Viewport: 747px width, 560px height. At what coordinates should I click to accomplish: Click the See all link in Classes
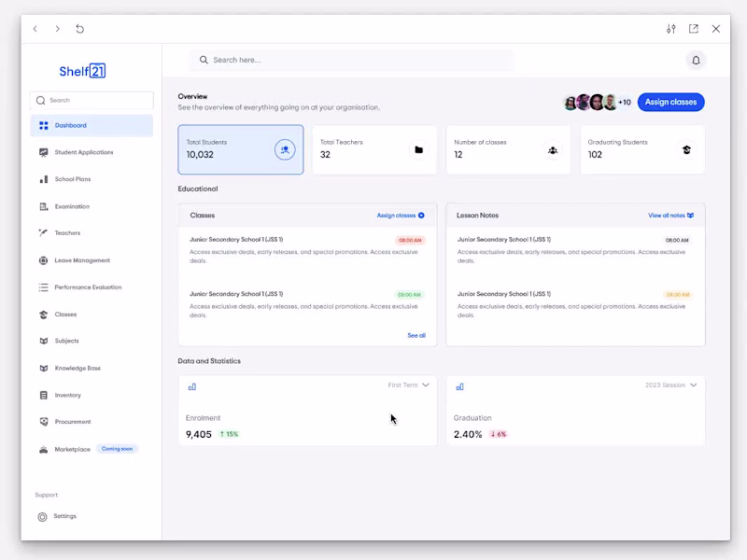pos(416,335)
